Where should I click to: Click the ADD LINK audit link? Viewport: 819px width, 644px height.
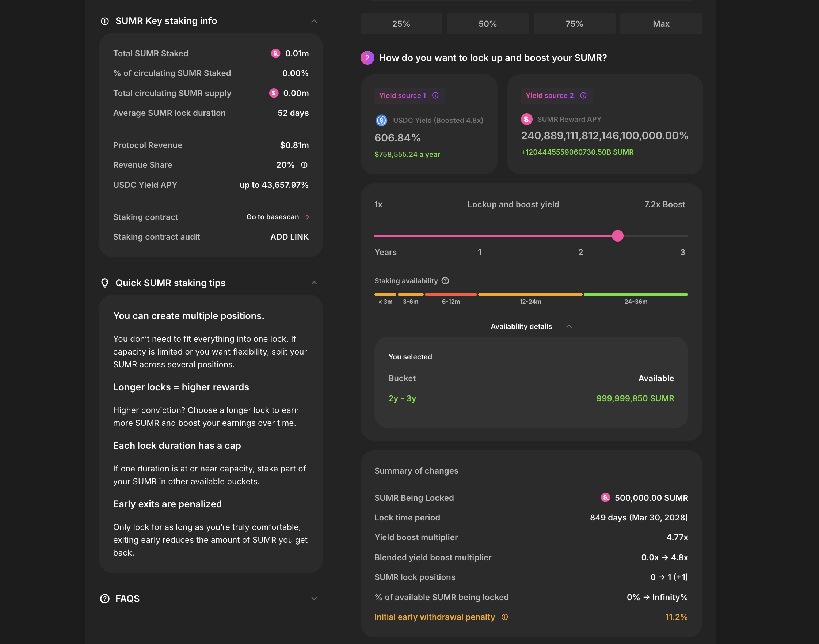pos(289,237)
